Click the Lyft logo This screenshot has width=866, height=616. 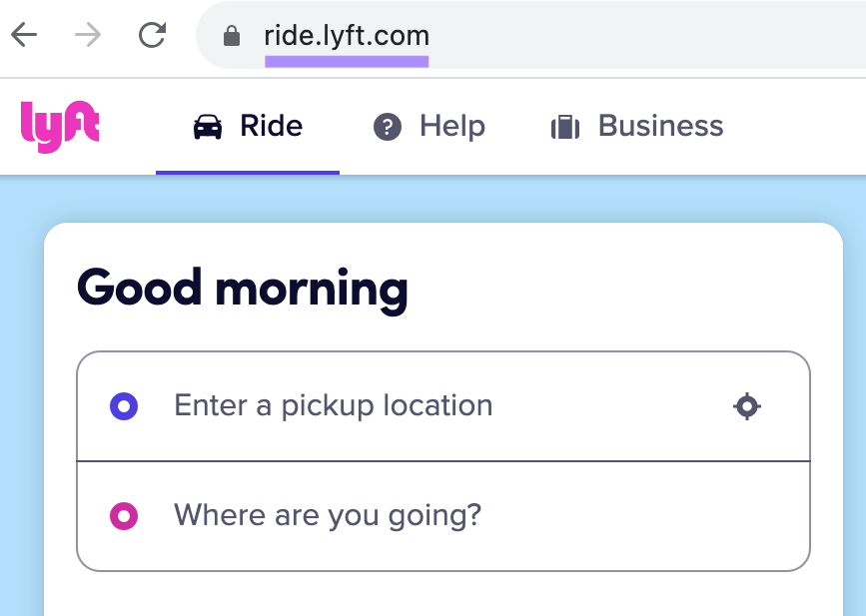(59, 127)
